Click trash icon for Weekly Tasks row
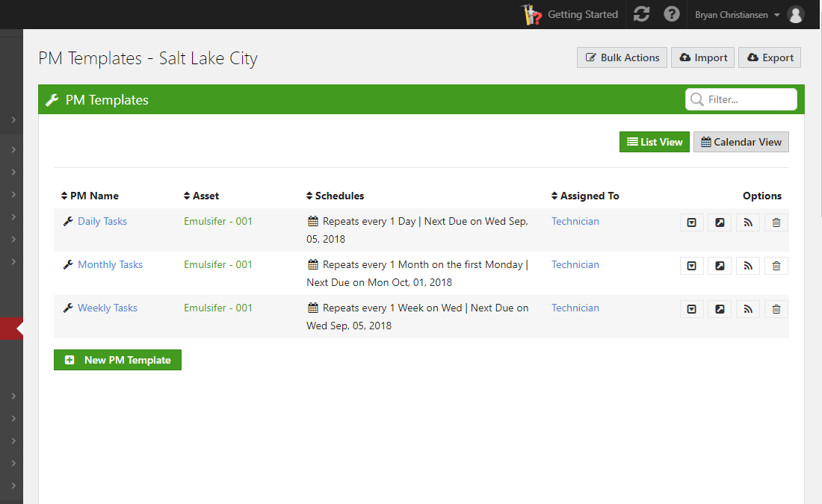Image resolution: width=822 pixels, height=504 pixels. click(x=776, y=309)
